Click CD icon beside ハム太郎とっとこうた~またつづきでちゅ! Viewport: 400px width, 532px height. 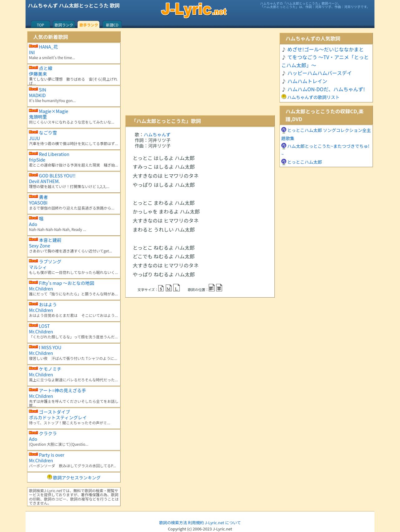tap(284, 146)
